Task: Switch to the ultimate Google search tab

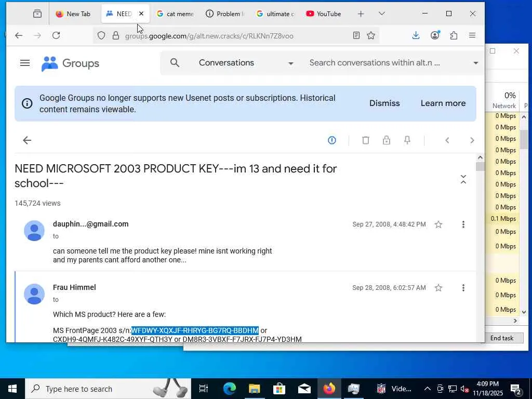Action: click(275, 14)
